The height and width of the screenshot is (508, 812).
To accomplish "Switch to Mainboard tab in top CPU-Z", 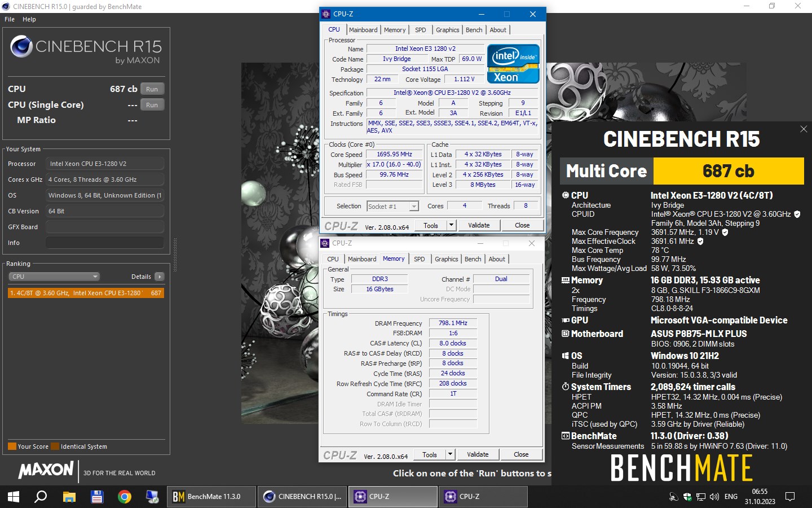I will (363, 30).
